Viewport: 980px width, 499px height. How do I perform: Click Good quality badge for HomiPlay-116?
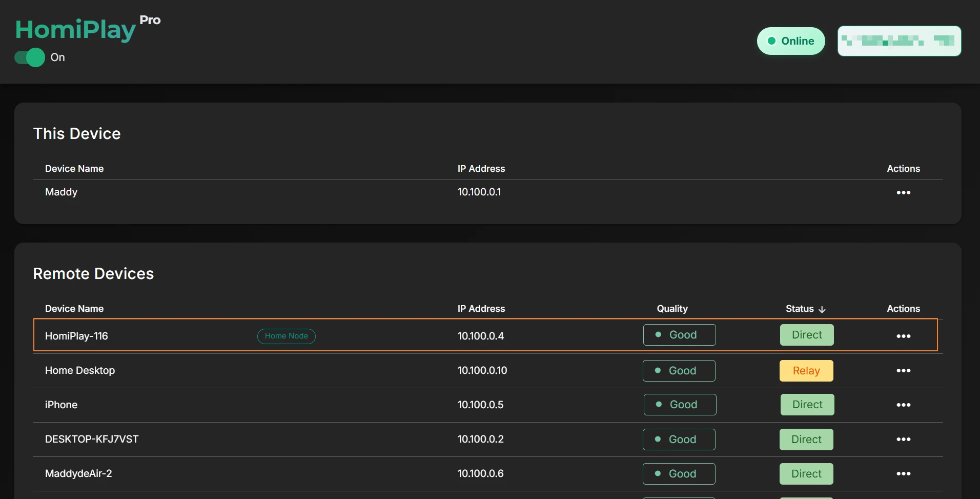tap(680, 335)
